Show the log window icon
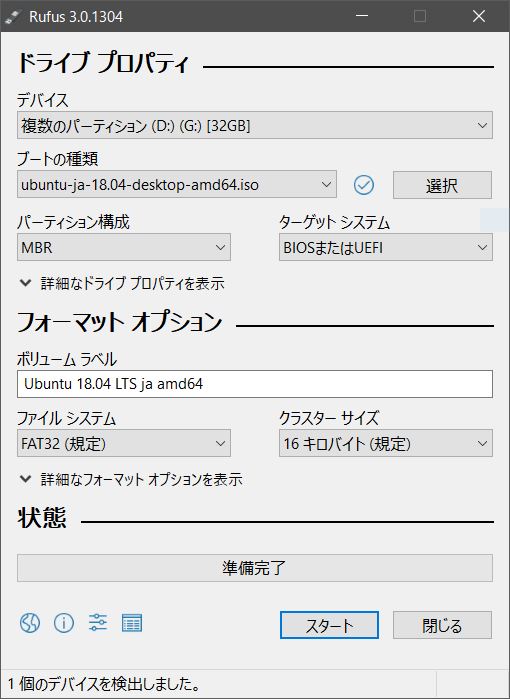The image size is (510, 699). [132, 623]
